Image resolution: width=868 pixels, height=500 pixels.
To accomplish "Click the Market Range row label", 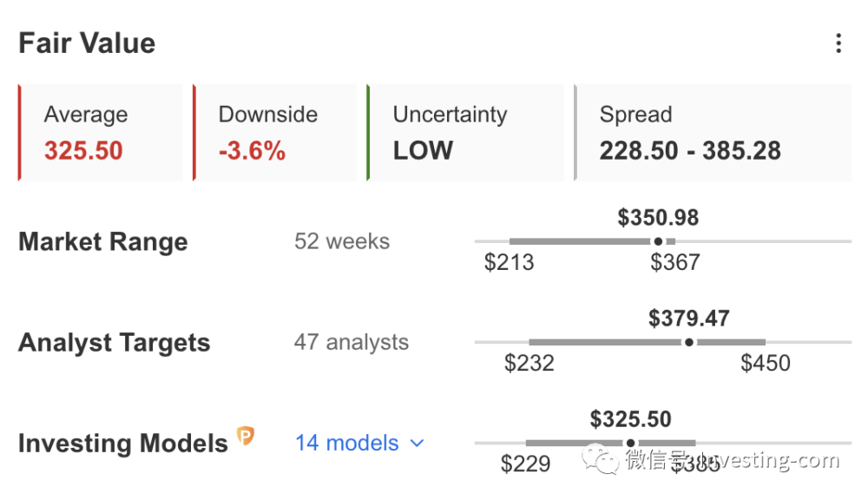I will [102, 241].
